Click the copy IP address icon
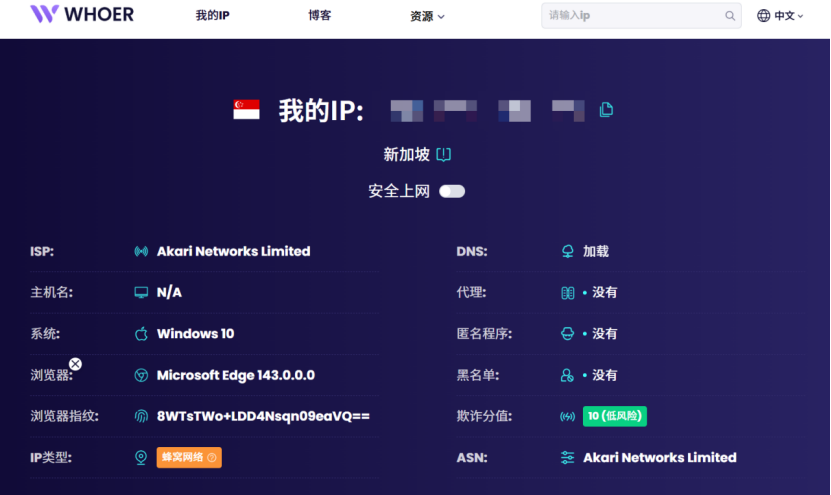This screenshot has width=831, height=495. point(606,110)
